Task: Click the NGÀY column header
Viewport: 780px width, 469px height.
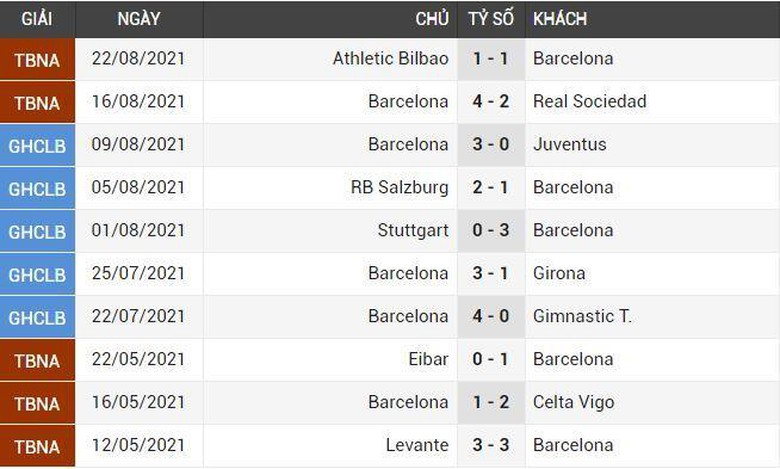Action: tap(138, 19)
